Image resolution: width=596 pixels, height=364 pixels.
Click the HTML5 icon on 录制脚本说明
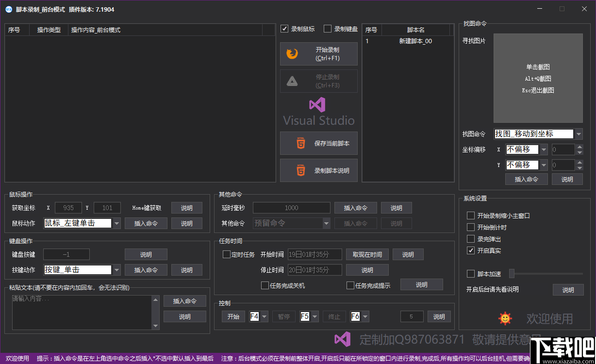coord(301,171)
